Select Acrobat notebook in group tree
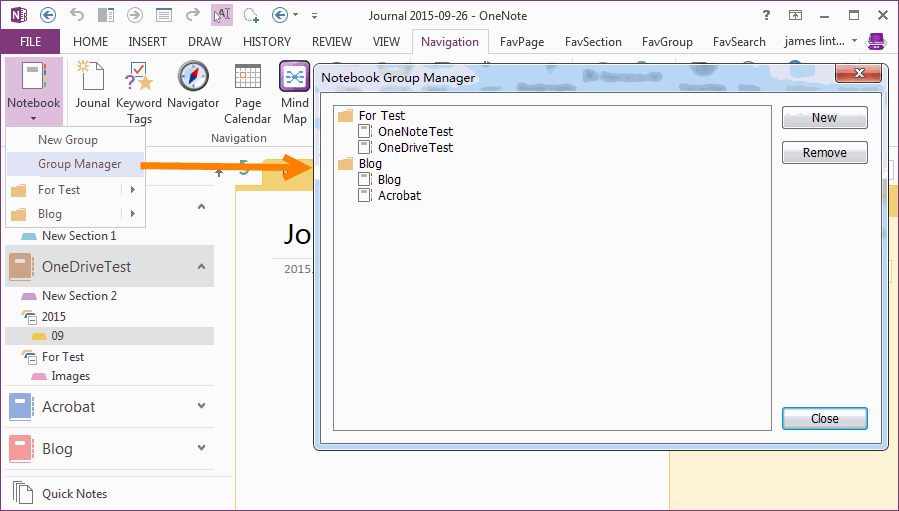This screenshot has width=899, height=511. tap(399, 196)
